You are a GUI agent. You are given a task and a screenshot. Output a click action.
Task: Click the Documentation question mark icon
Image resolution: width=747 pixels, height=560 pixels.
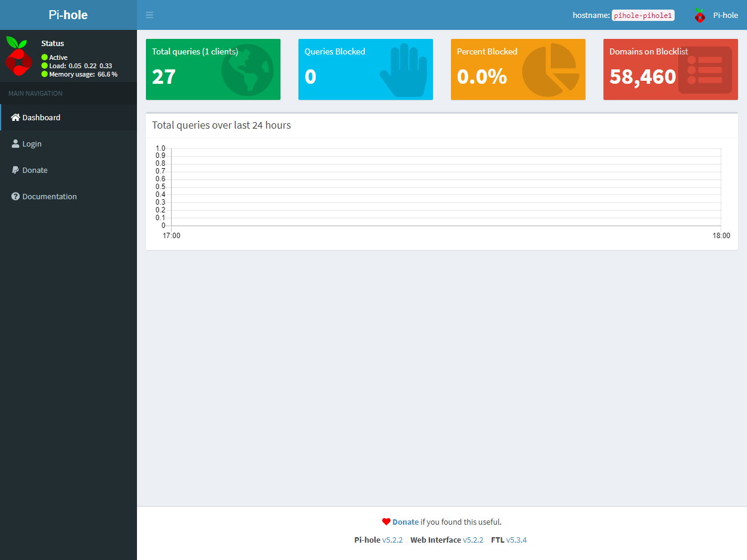[x=16, y=196]
